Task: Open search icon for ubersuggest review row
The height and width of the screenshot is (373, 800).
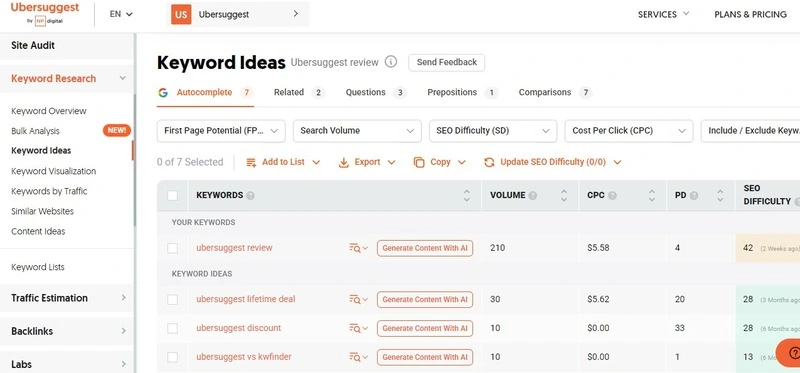Action: [x=358, y=248]
